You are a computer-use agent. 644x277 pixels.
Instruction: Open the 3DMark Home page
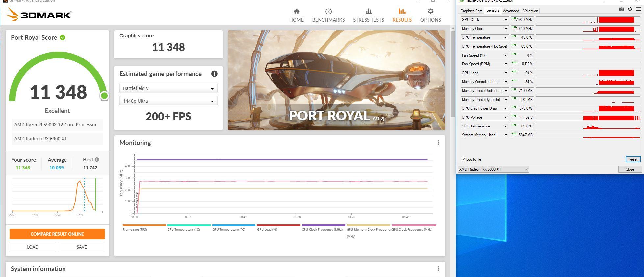point(296,15)
